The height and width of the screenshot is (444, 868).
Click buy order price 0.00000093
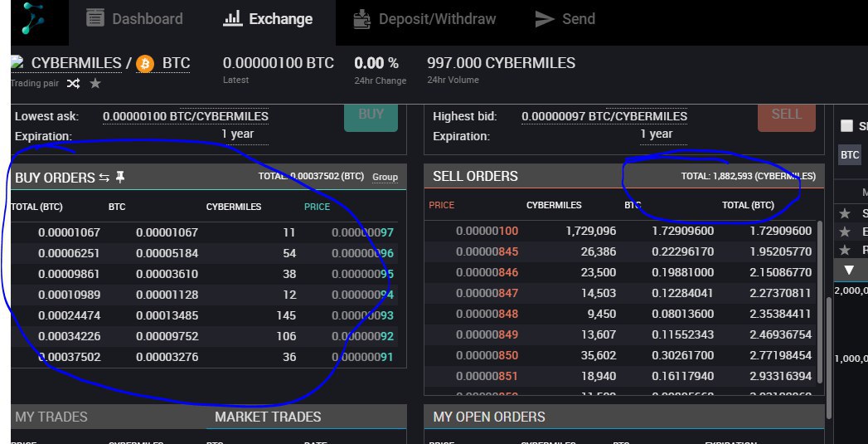[x=362, y=316]
